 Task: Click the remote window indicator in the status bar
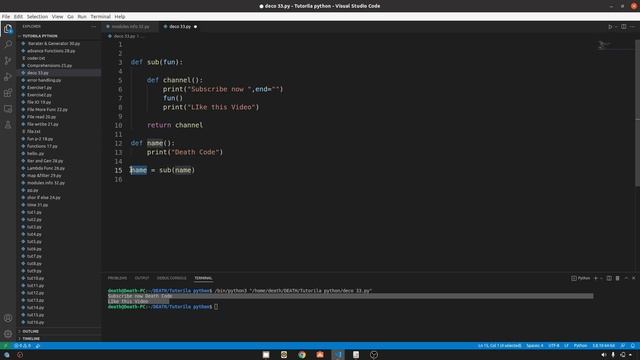tap(5, 346)
